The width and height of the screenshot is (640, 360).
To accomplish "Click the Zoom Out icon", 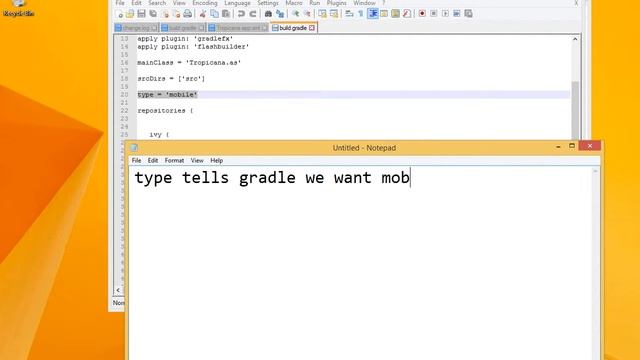I will [307, 14].
